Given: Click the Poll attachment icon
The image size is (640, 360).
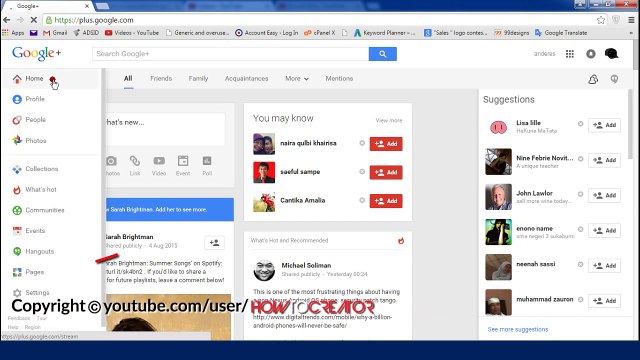Looking at the screenshot, I should (x=207, y=165).
